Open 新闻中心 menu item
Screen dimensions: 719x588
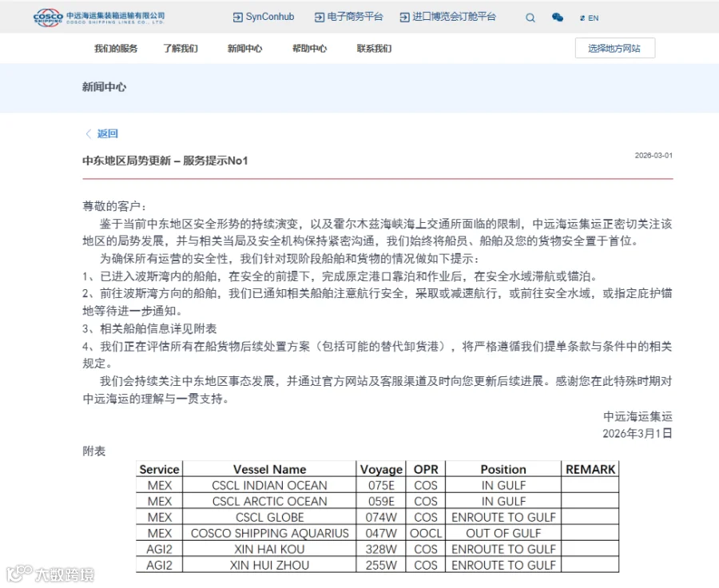click(x=245, y=48)
